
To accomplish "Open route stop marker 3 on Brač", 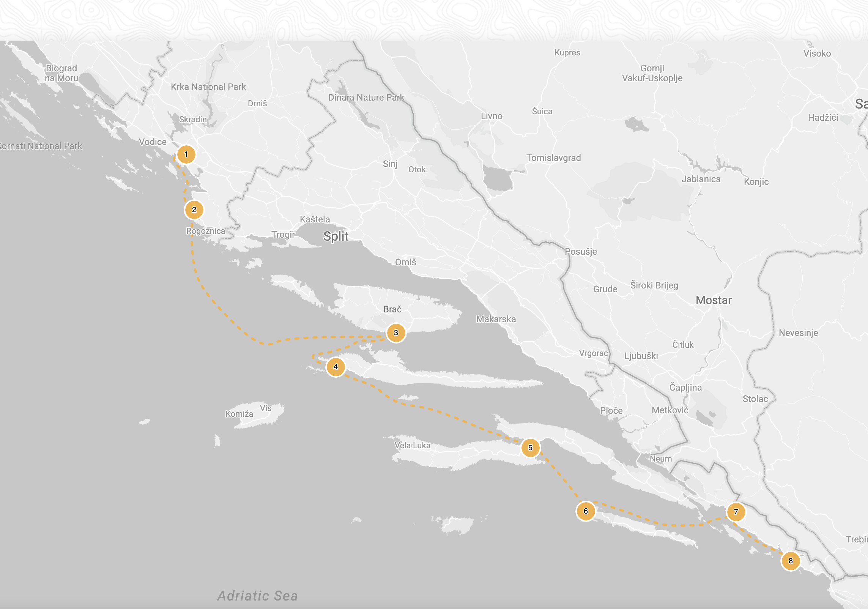I will 396,333.
